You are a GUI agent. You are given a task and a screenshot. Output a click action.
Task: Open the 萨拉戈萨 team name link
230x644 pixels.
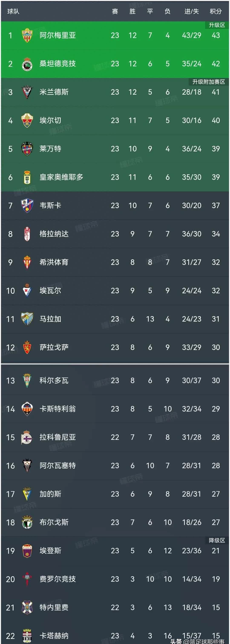[x=54, y=348]
